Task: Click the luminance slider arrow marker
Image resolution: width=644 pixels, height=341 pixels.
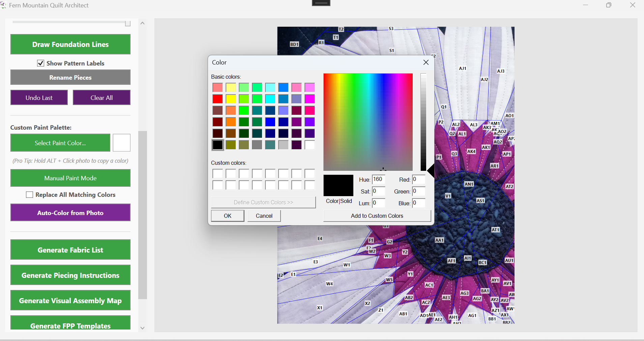Action: click(x=431, y=171)
